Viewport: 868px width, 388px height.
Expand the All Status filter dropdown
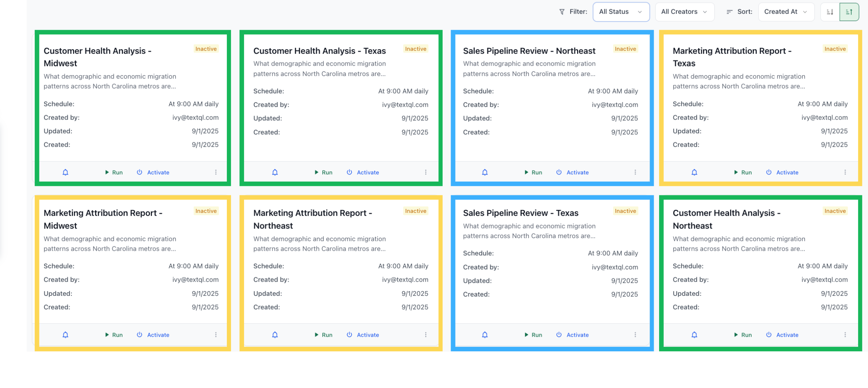(621, 12)
